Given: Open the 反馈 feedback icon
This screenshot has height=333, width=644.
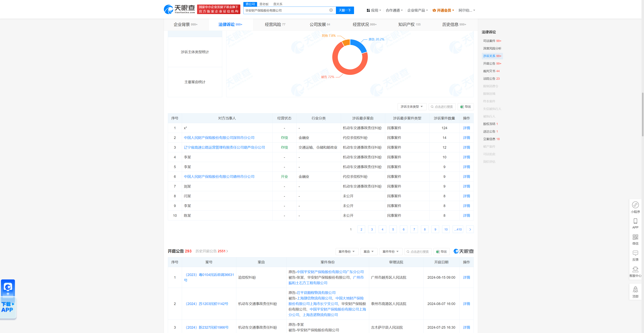Looking at the screenshot, I should [635, 253].
